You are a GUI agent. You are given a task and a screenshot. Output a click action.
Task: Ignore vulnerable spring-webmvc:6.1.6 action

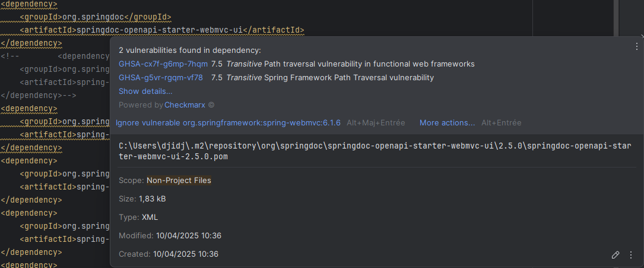click(228, 123)
